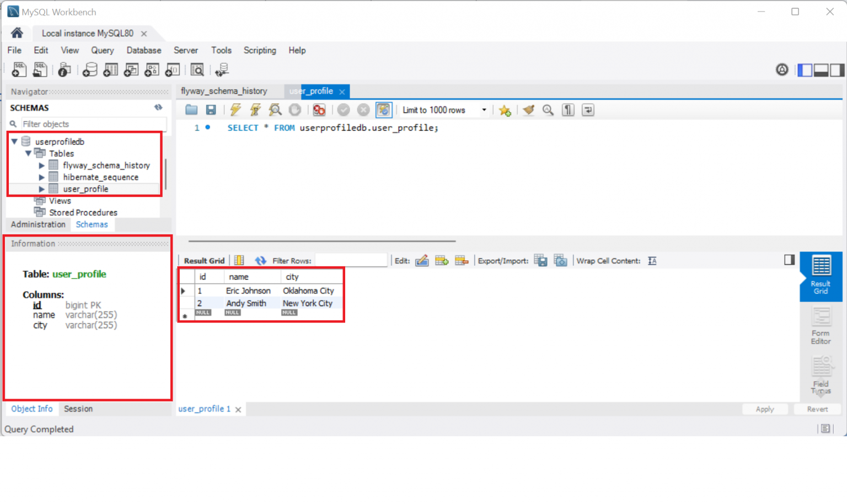This screenshot has height=504, width=847.
Task: Insert a new row in result grid
Action: click(x=442, y=261)
